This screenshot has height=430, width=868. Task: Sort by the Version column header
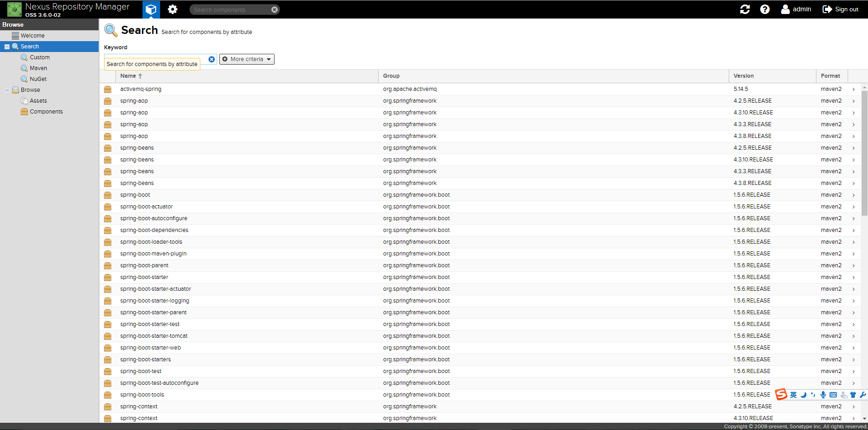pos(772,76)
